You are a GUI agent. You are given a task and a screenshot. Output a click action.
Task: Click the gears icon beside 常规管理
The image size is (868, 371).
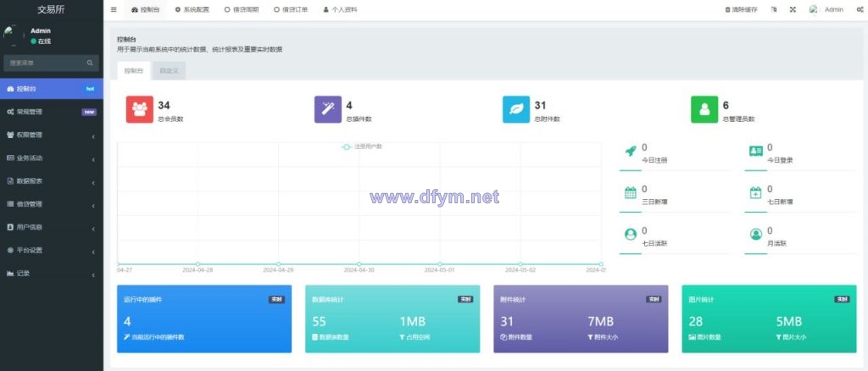10,112
